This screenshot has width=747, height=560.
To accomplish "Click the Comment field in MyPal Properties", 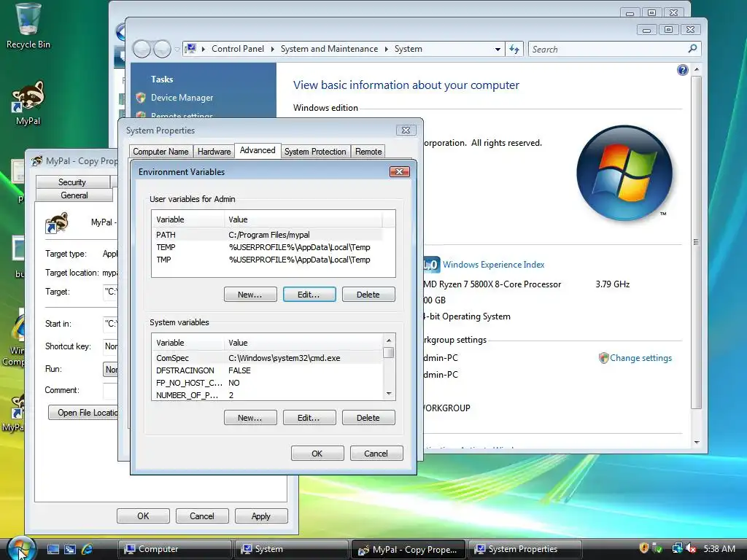I will click(x=111, y=391).
